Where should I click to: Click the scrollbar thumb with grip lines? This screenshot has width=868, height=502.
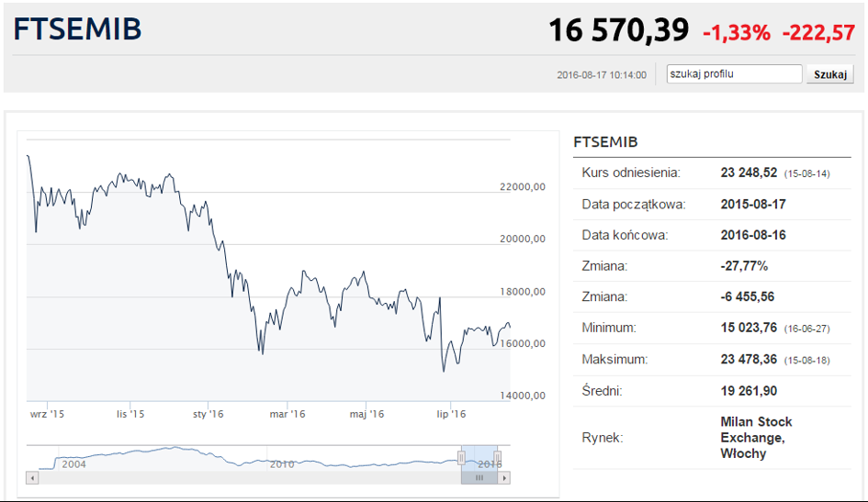pos(479,477)
